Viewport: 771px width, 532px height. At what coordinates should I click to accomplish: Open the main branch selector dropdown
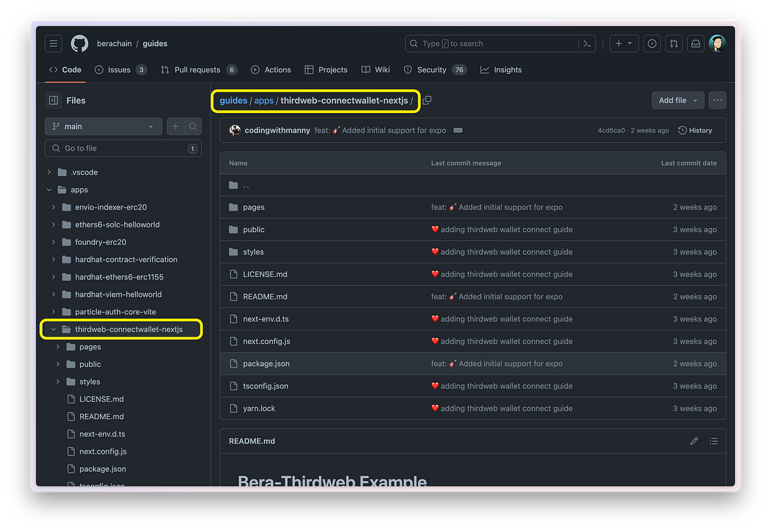103,127
